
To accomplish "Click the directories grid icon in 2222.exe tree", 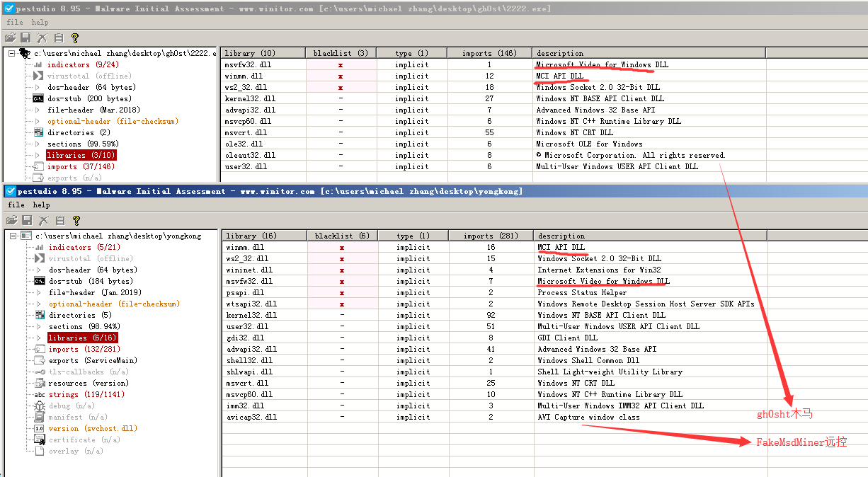I will click(x=38, y=132).
